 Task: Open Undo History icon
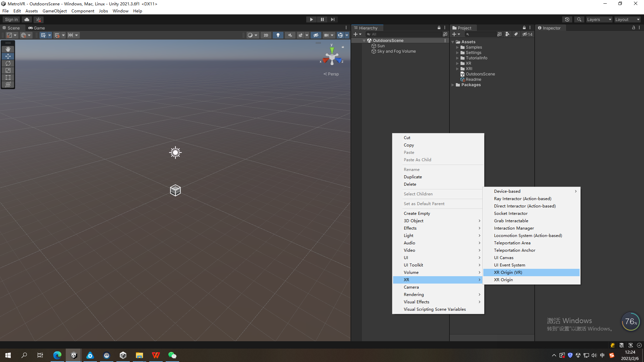[x=567, y=19]
